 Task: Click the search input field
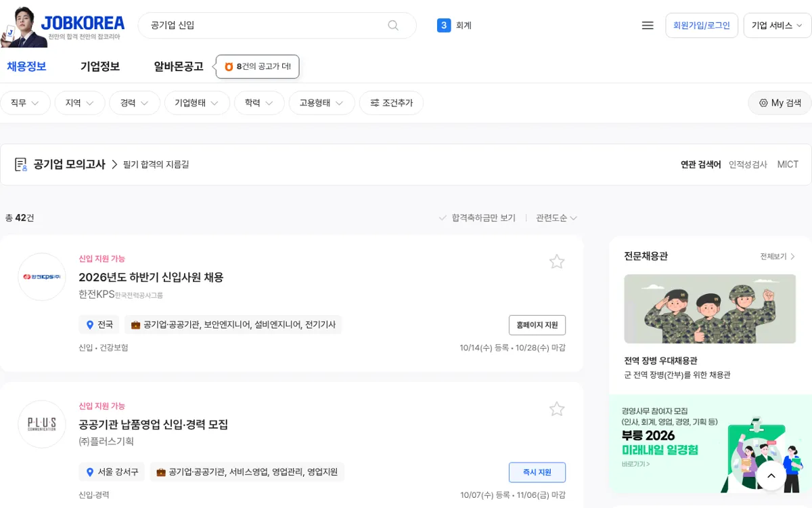pos(267,25)
